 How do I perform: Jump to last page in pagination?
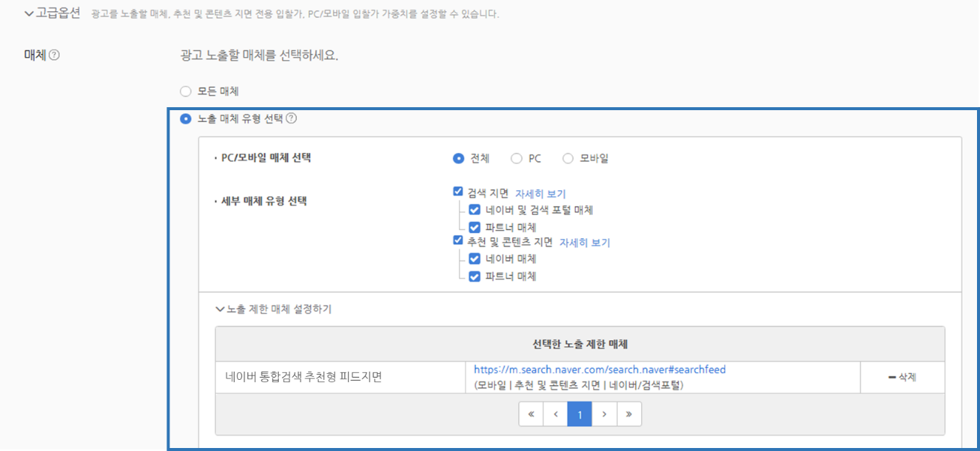pos(628,414)
